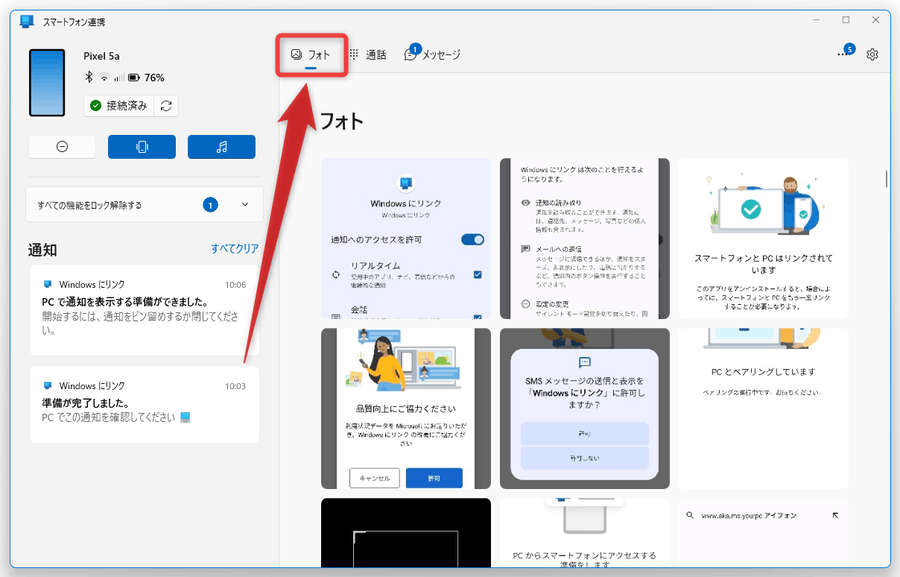Viewport: 900px width, 577px height.
Task: Open the PC とペアリングしています thumbnail
Action: [x=763, y=408]
